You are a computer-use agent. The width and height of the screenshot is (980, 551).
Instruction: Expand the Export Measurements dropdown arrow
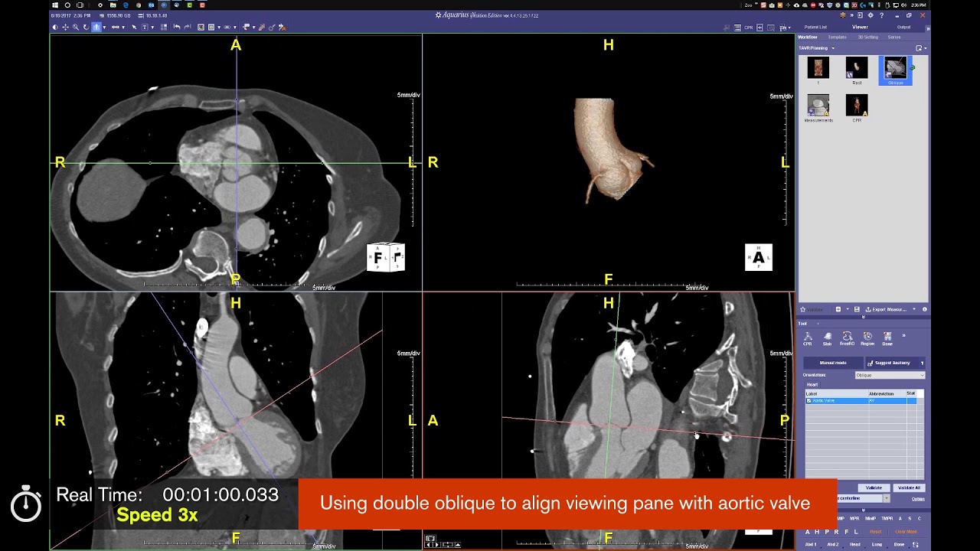[x=914, y=309]
